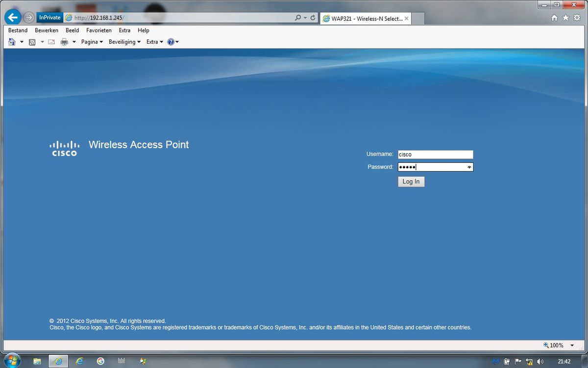Screen dimensions: 588x368
Task: Click the Username field containing cisco
Action: click(x=436, y=154)
